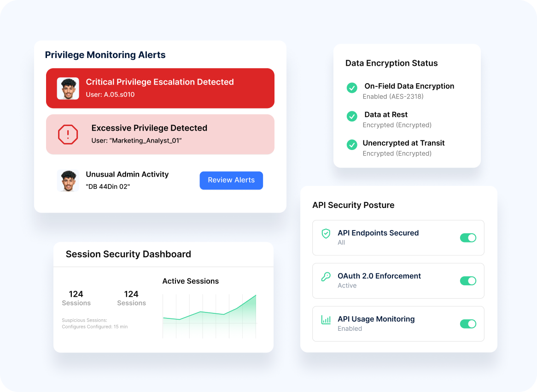Click the Unusual Admin Activity title text
Screen dimensions: 537x392
pos(127,174)
